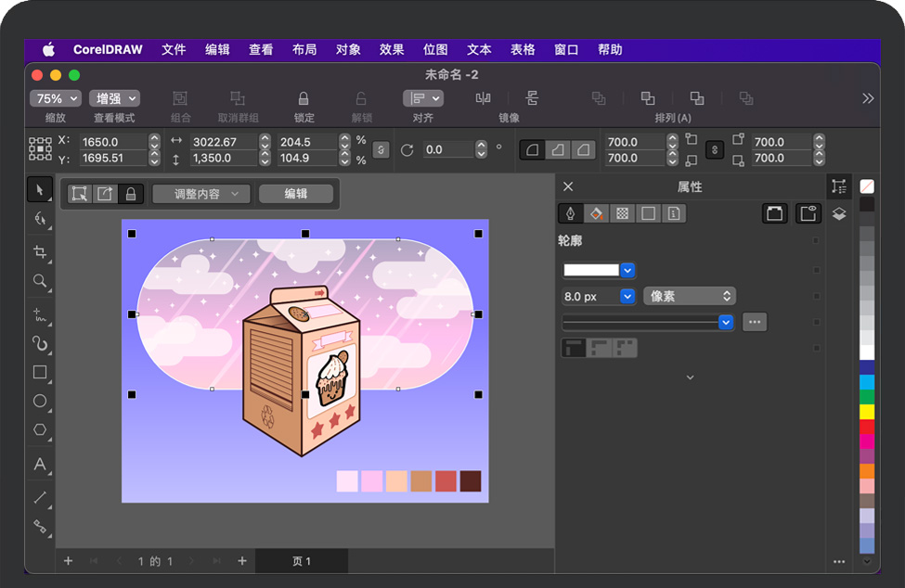Close the 属性 properties docker

point(568,186)
